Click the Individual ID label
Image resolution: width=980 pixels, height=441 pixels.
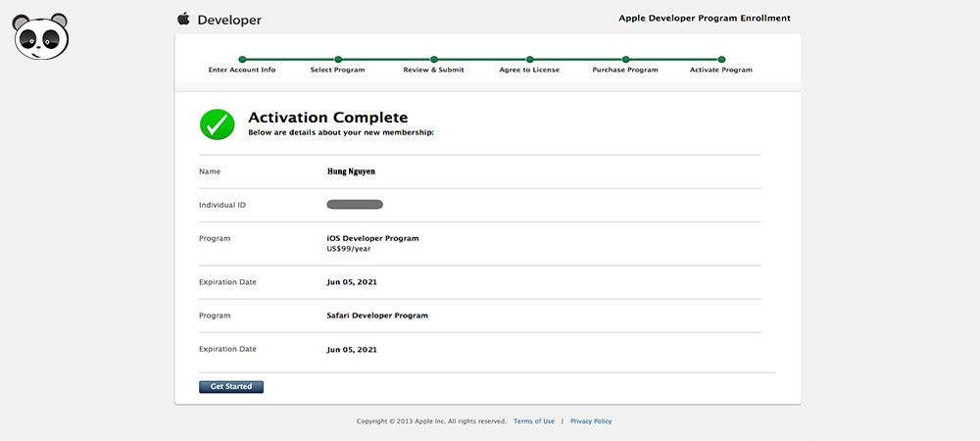click(x=222, y=205)
